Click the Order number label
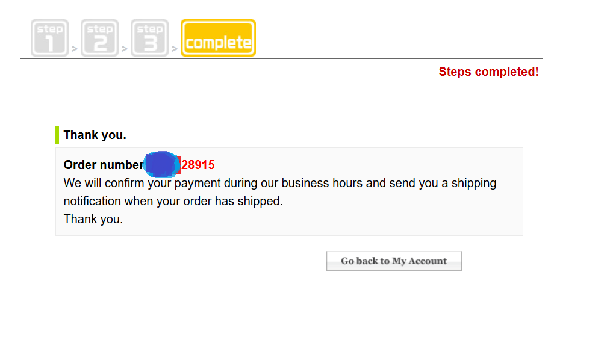 (104, 165)
